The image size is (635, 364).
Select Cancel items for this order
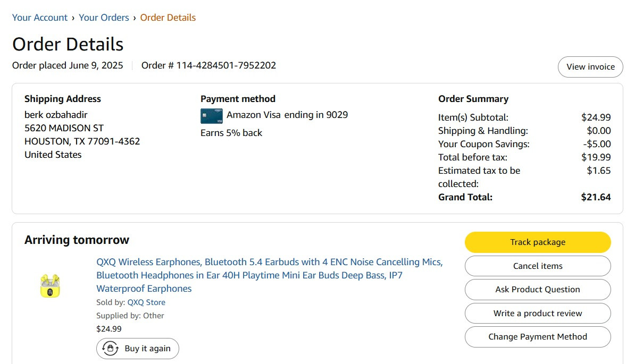pos(538,266)
